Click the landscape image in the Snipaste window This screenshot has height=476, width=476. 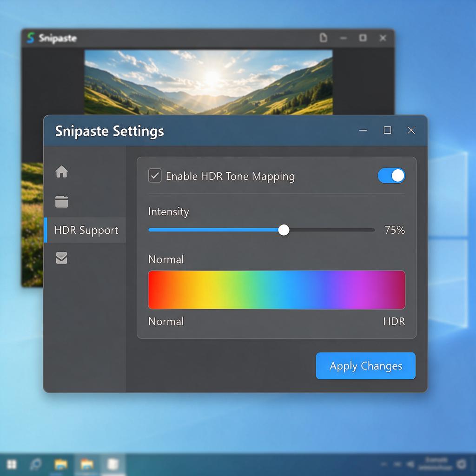tap(209, 82)
